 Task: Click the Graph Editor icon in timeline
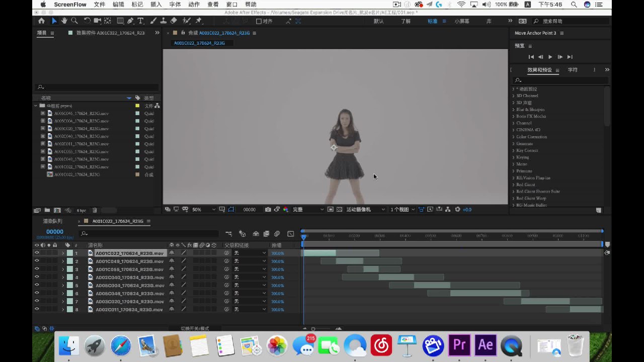tap(290, 234)
